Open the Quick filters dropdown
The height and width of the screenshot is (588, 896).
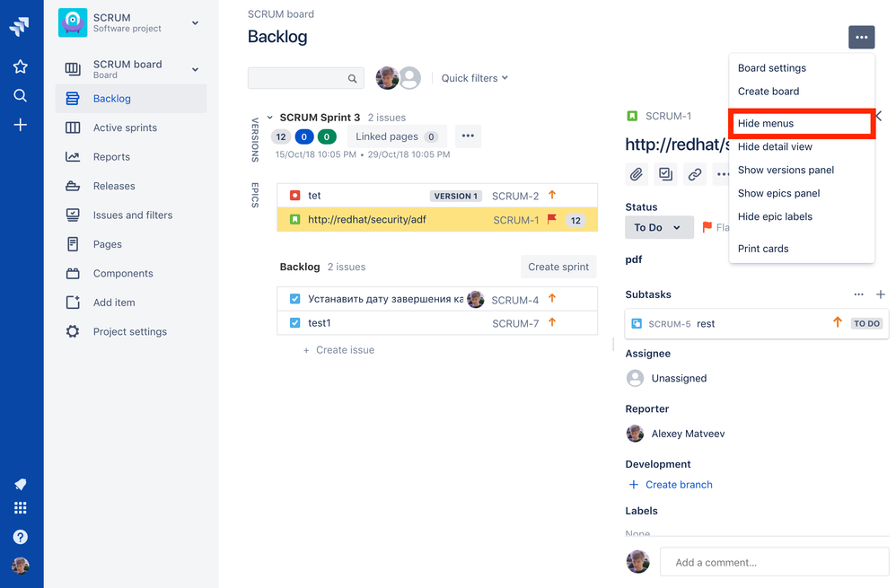474,78
